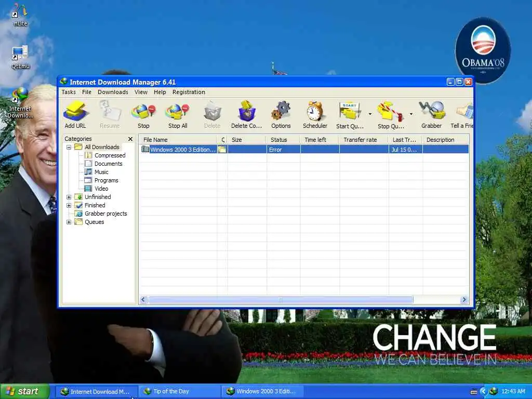
Task: Expand the Queues category
Action: point(69,222)
